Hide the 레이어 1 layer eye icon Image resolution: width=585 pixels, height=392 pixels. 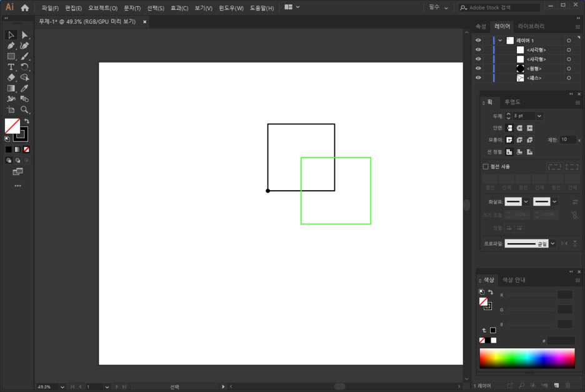point(478,40)
